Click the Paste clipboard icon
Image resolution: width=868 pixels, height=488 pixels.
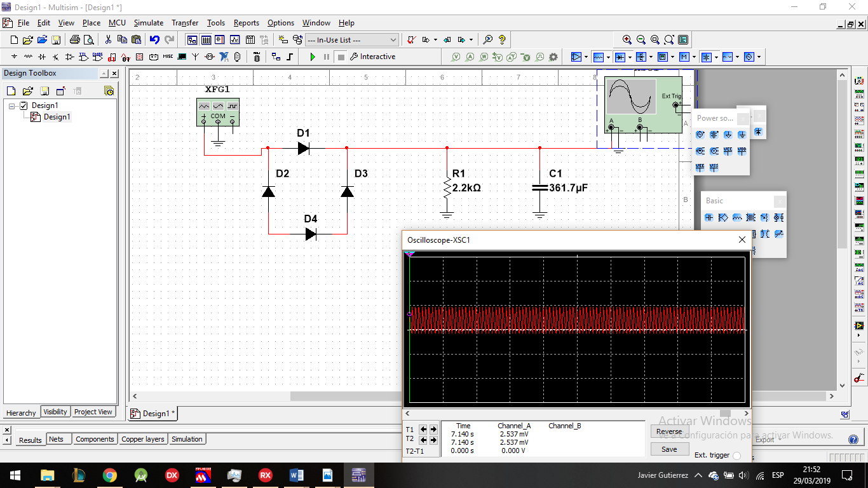136,39
